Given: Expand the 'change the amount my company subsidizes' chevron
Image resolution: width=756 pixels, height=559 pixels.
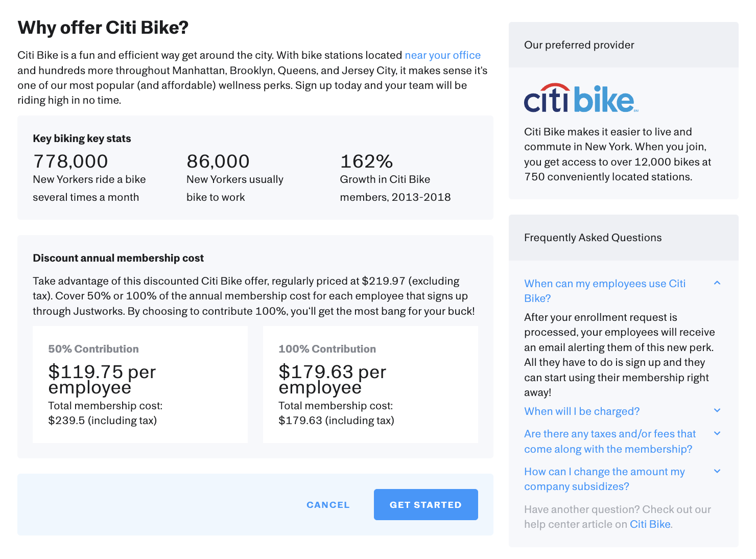Looking at the screenshot, I should tap(717, 472).
